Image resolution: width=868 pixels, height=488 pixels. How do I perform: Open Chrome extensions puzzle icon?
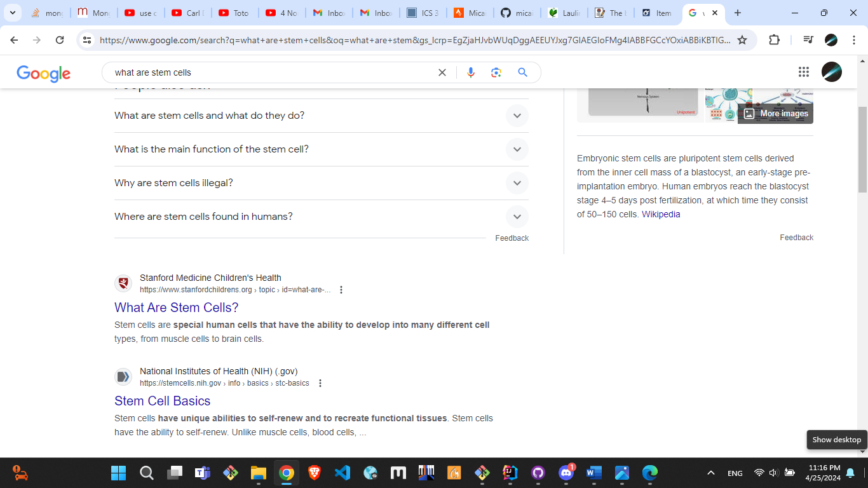[774, 40]
